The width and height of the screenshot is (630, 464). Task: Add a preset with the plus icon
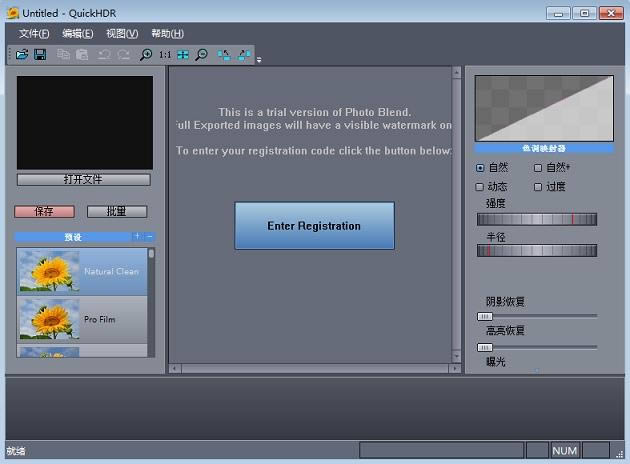click(137, 236)
